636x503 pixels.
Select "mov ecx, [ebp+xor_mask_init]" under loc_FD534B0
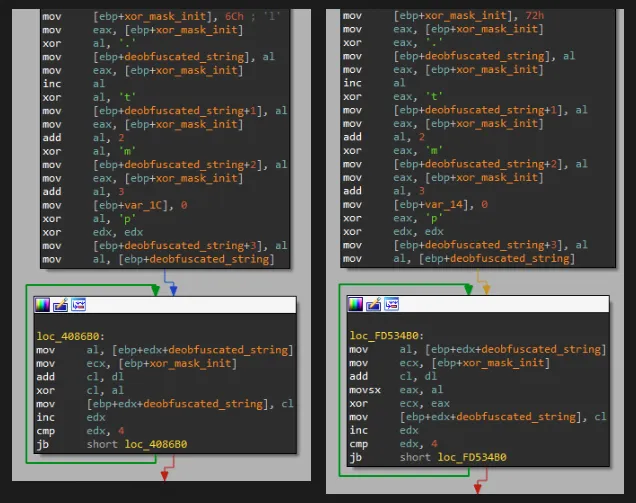tap(449, 363)
